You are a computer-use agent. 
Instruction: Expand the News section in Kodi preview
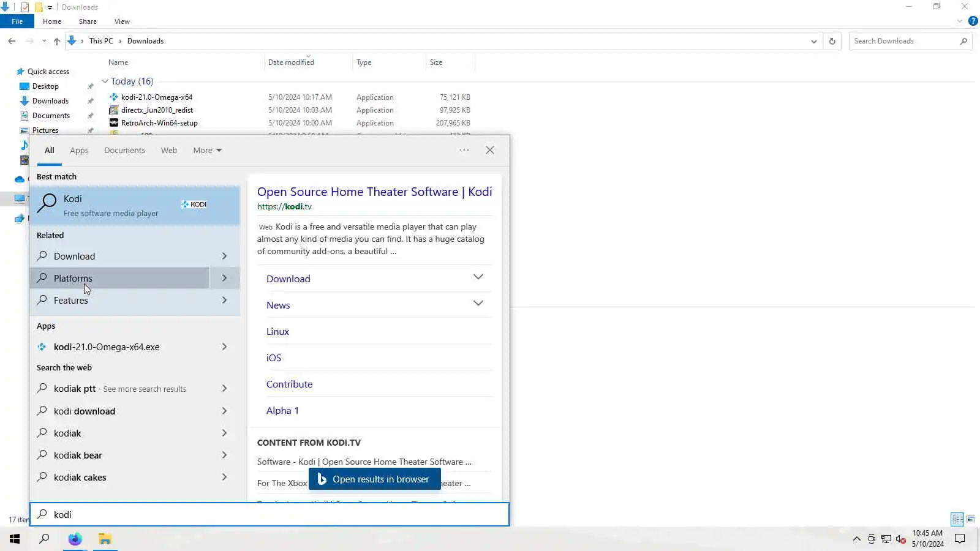point(478,304)
